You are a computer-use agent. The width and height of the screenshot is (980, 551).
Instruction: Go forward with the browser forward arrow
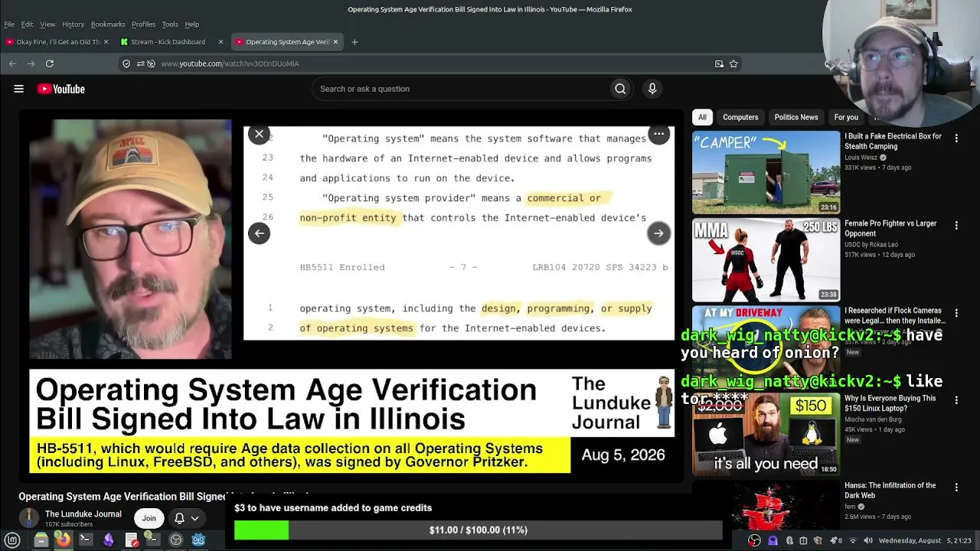click(x=31, y=64)
